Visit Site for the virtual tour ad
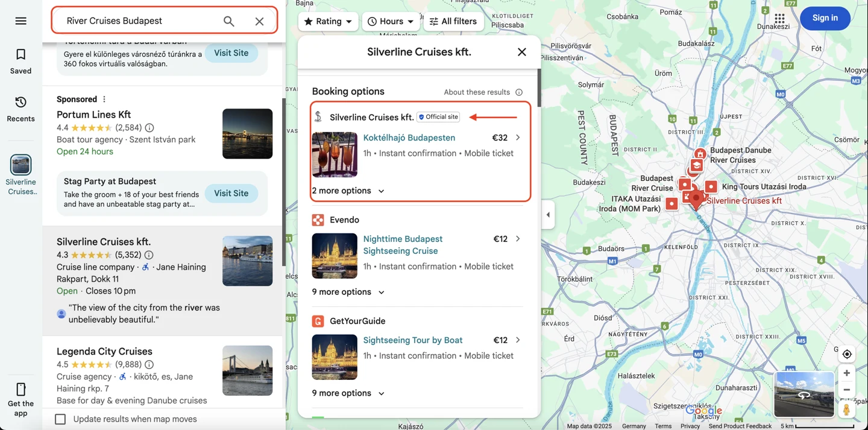The image size is (868, 430). [x=231, y=53]
